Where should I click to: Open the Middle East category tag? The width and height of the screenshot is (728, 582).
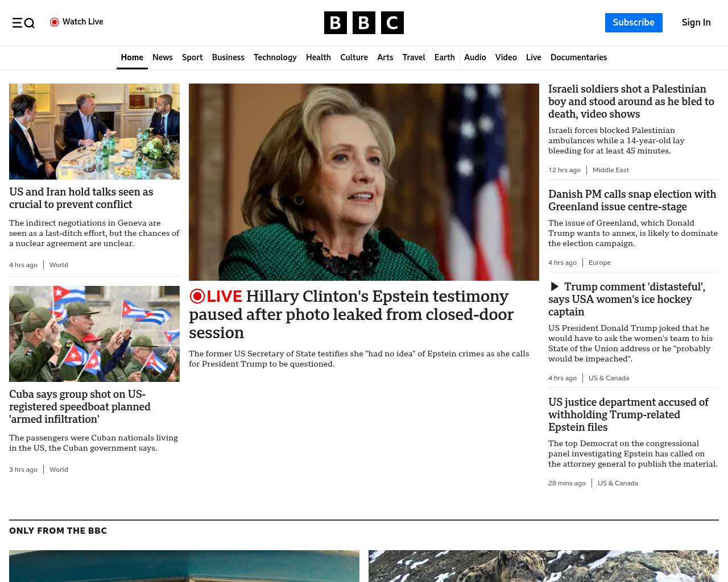(611, 170)
